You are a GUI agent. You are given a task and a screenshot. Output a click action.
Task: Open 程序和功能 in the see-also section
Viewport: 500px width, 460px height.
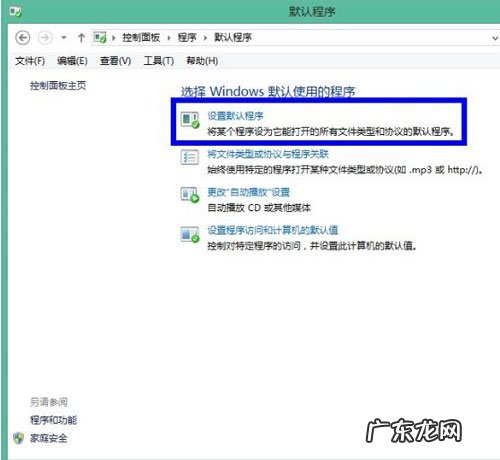[x=53, y=420]
